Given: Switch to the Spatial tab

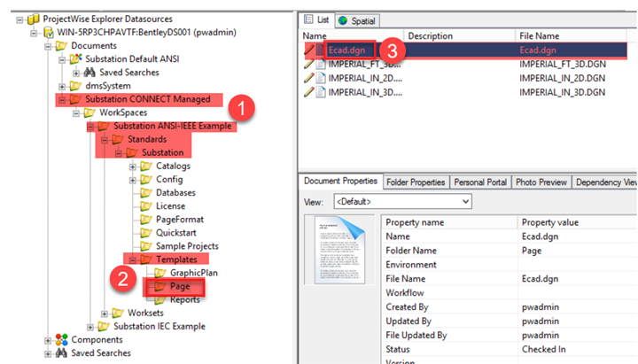Looking at the screenshot, I should click(357, 20).
